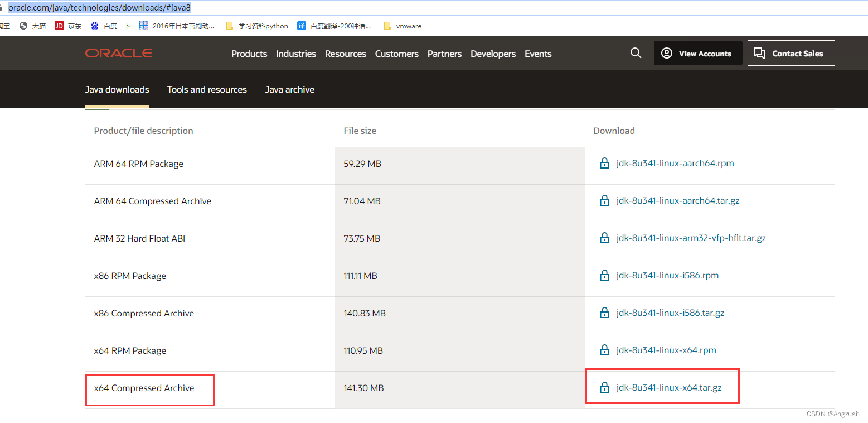The image size is (868, 423).
Task: Click the 'x64 Compressed Archive' description
Action: click(144, 388)
